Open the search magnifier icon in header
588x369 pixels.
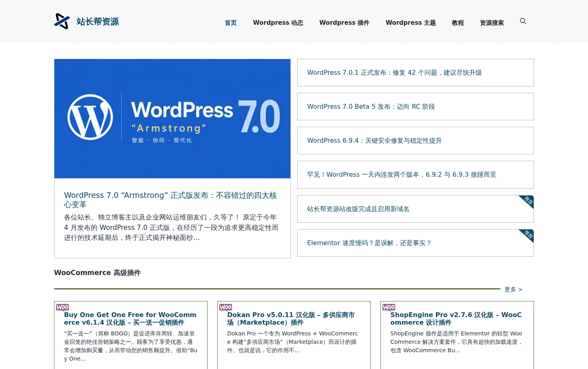click(523, 21)
